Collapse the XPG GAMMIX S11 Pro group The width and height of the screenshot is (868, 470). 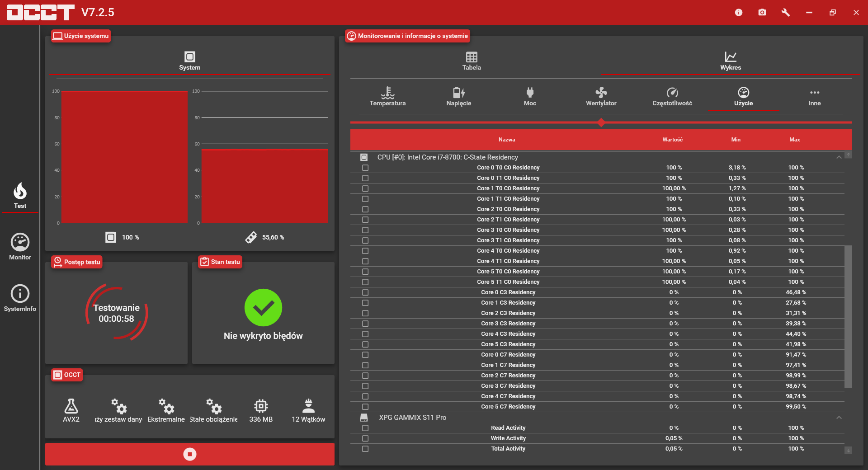click(x=839, y=418)
